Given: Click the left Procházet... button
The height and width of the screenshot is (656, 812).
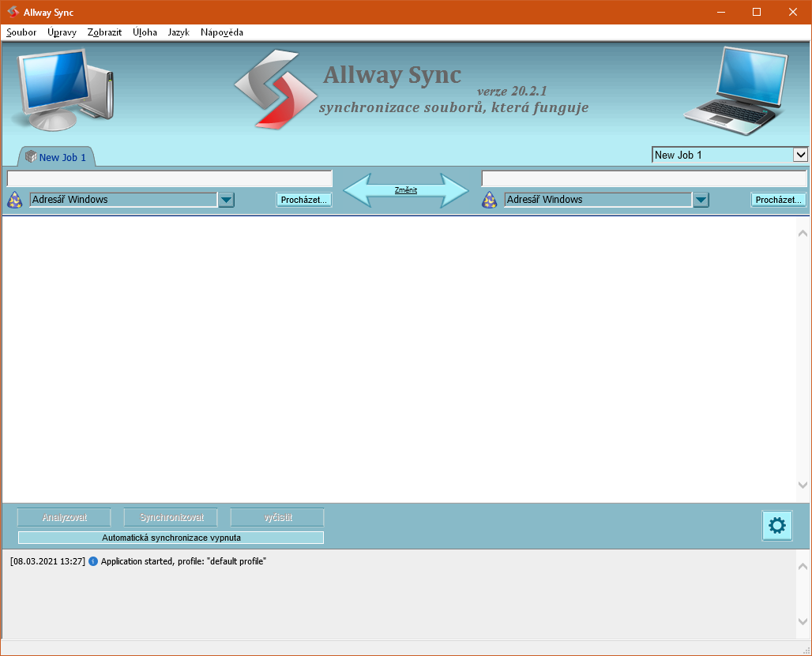Looking at the screenshot, I should click(x=304, y=200).
